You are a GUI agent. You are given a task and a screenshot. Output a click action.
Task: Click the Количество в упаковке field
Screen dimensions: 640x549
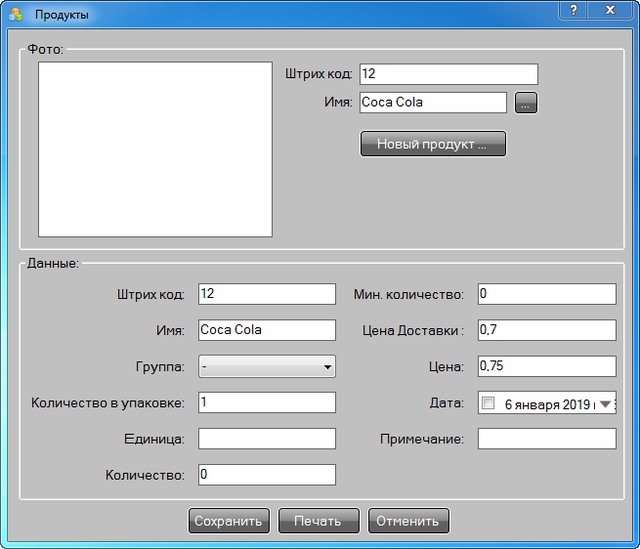point(267,402)
